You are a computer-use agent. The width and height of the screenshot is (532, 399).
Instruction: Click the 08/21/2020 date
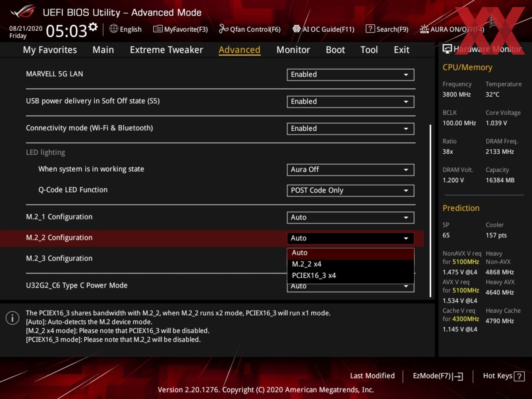26,29
